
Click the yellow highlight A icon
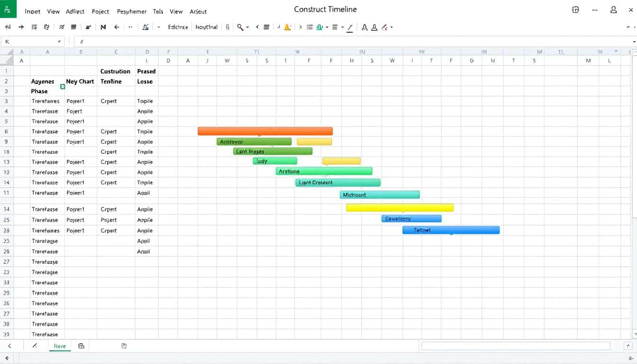click(x=287, y=27)
